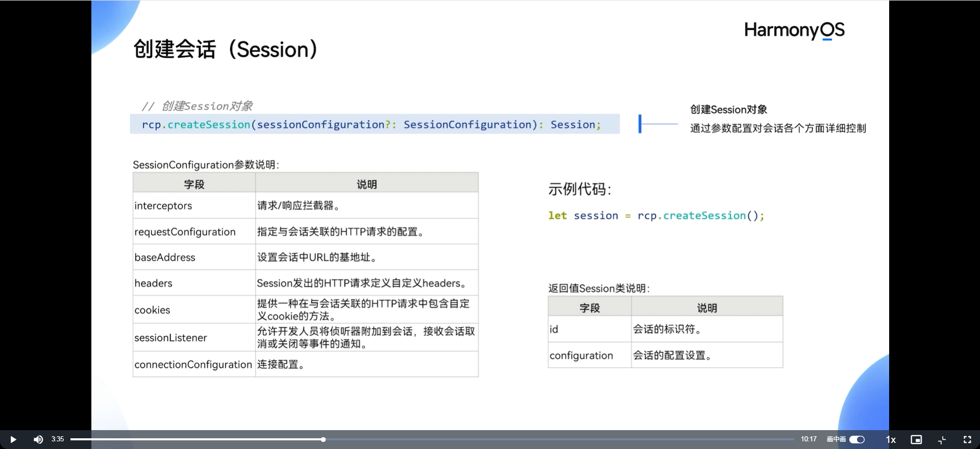Click the slide title 创建会话（Session）
This screenshot has height=449, width=980.
click(226, 49)
